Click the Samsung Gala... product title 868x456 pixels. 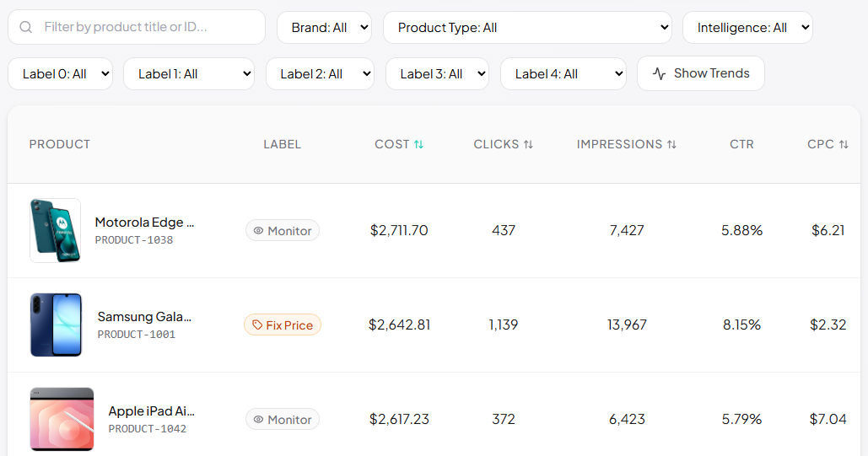(144, 317)
